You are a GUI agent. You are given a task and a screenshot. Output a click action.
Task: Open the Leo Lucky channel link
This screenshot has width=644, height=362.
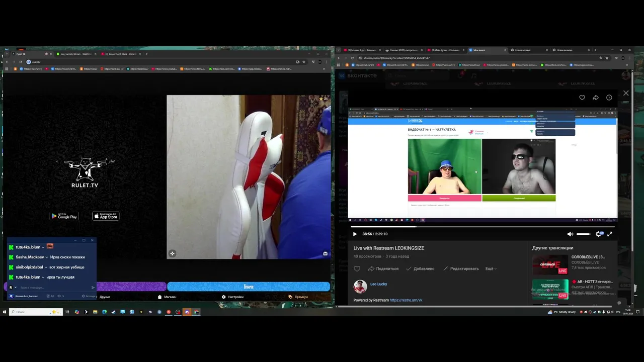click(x=378, y=284)
